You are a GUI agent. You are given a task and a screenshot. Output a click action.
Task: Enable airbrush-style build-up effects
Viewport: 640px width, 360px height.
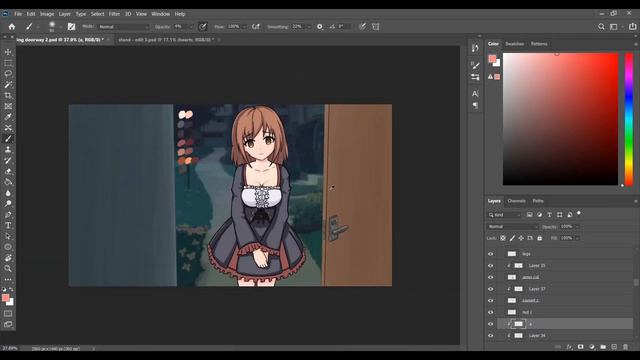pyautogui.click(x=256, y=27)
